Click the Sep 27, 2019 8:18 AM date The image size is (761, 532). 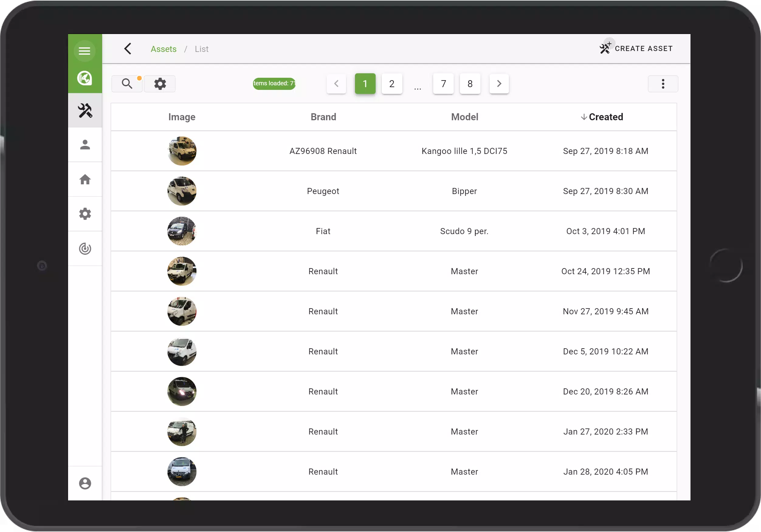point(606,151)
